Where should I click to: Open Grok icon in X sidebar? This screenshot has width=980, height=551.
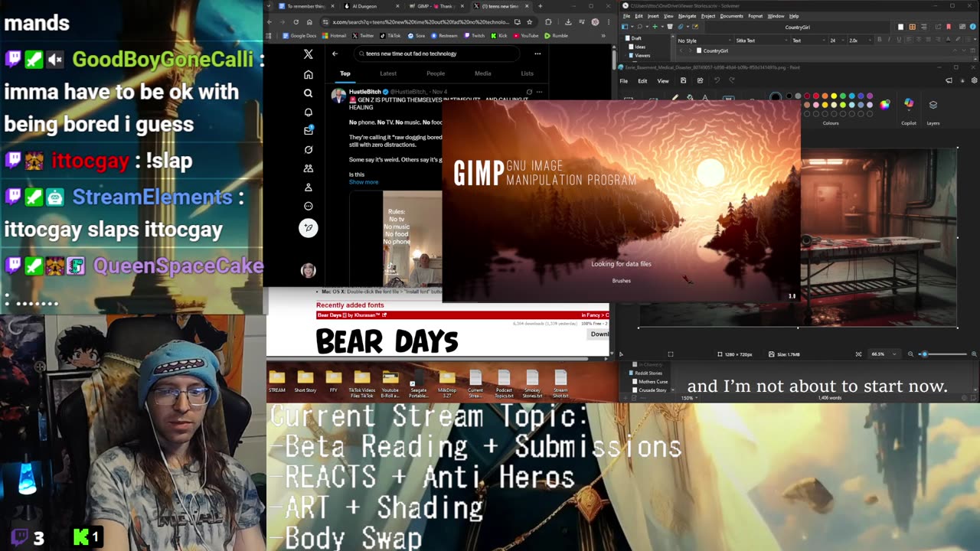[308, 149]
